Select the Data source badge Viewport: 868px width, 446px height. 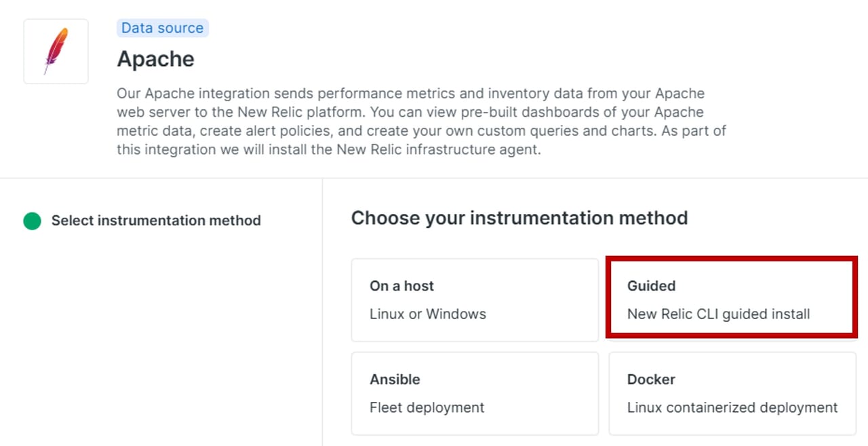[162, 28]
